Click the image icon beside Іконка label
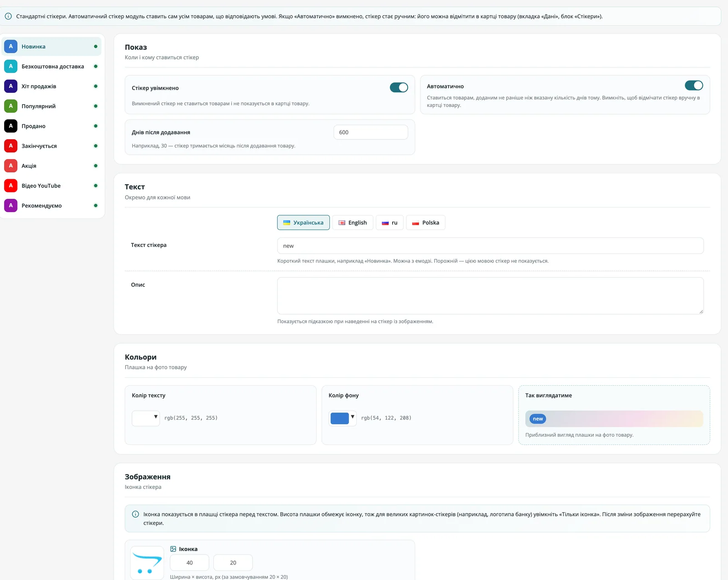 [x=173, y=549]
